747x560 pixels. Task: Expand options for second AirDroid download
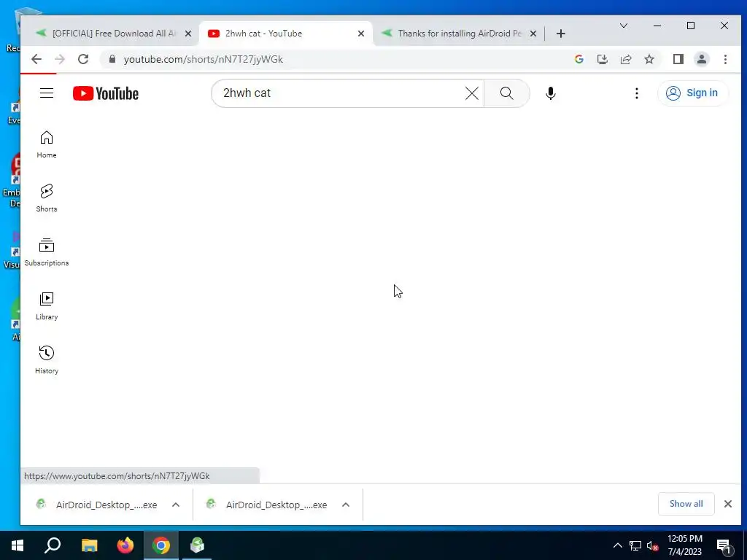click(346, 505)
